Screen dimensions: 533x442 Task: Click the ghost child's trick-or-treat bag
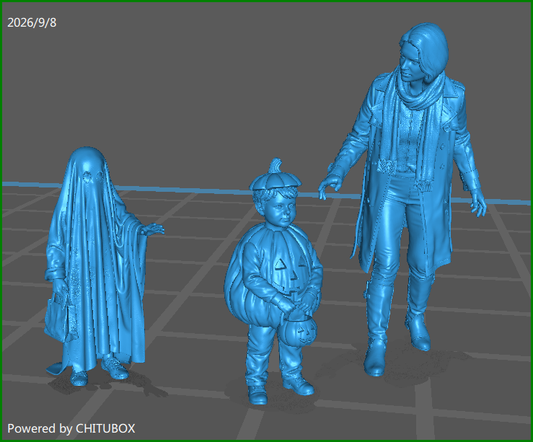tap(59, 318)
